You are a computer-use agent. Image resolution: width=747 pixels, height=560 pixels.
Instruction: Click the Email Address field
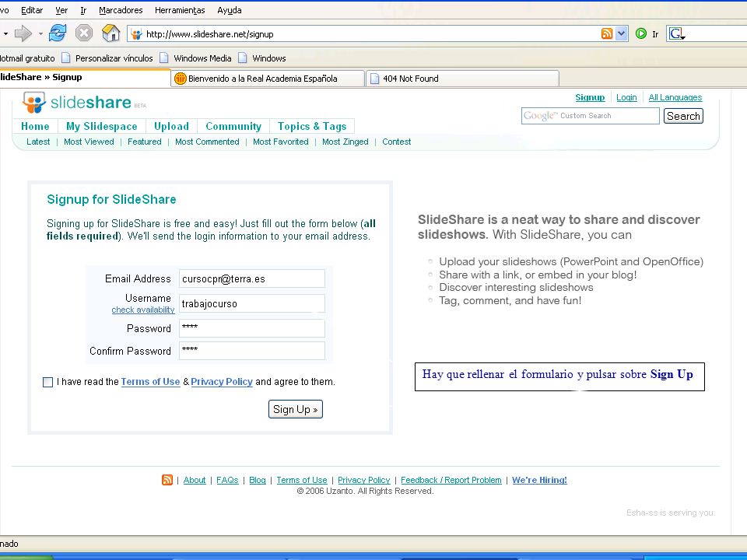click(x=252, y=278)
